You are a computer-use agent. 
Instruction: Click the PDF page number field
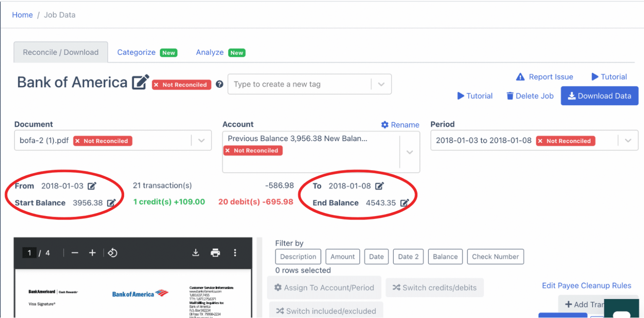[29, 253]
